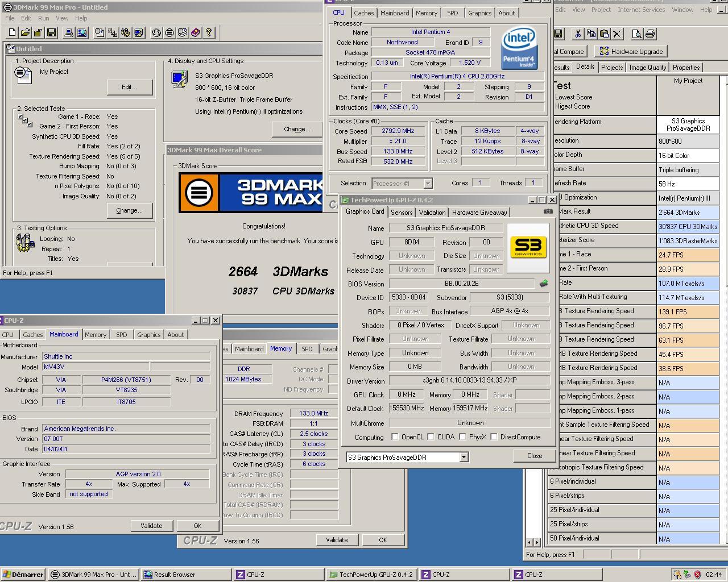Enable the CUDA checkbox in GPU-Z
The width and height of the screenshot is (728, 582).
coord(431,437)
